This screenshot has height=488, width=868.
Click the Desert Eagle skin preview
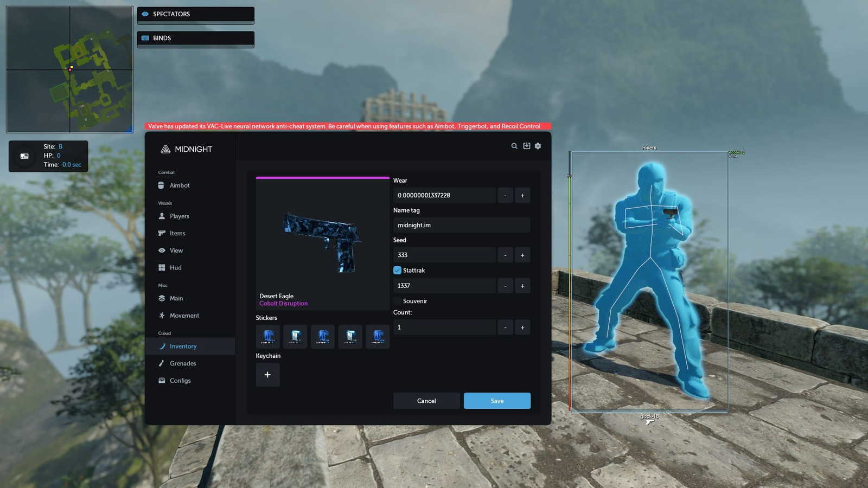point(323,243)
